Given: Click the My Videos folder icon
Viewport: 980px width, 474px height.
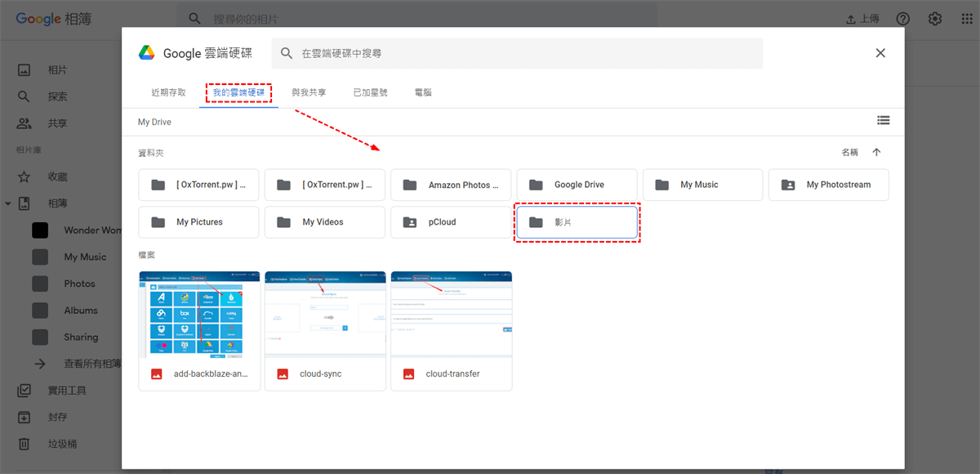Looking at the screenshot, I should point(283,222).
